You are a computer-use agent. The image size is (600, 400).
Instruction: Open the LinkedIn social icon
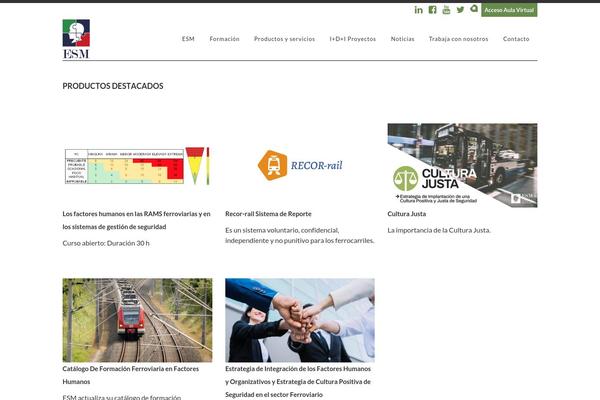click(x=418, y=10)
